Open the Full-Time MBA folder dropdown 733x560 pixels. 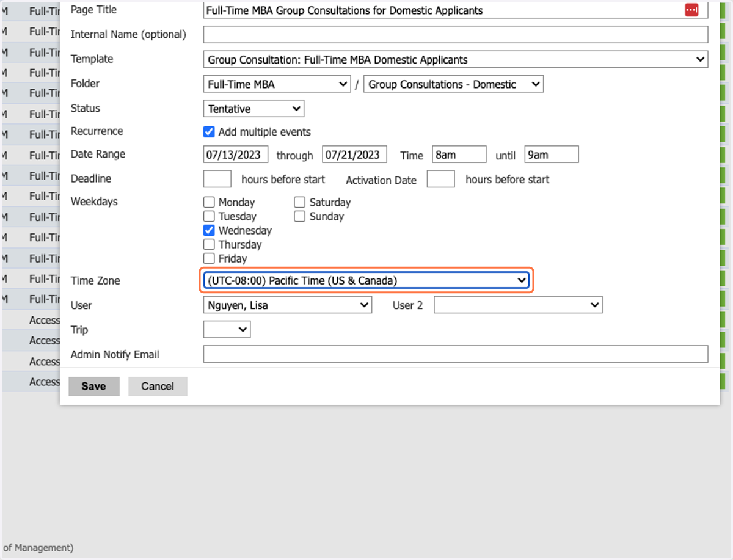(x=277, y=84)
